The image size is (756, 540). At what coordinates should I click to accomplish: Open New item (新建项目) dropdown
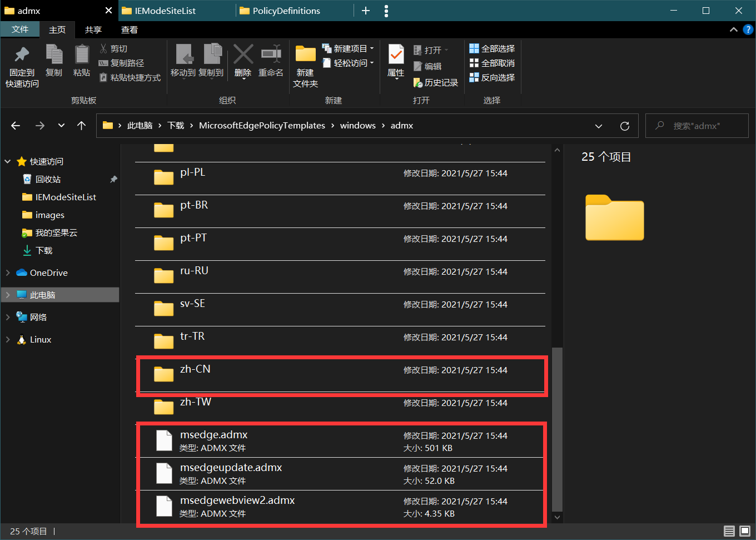pyautogui.click(x=348, y=49)
